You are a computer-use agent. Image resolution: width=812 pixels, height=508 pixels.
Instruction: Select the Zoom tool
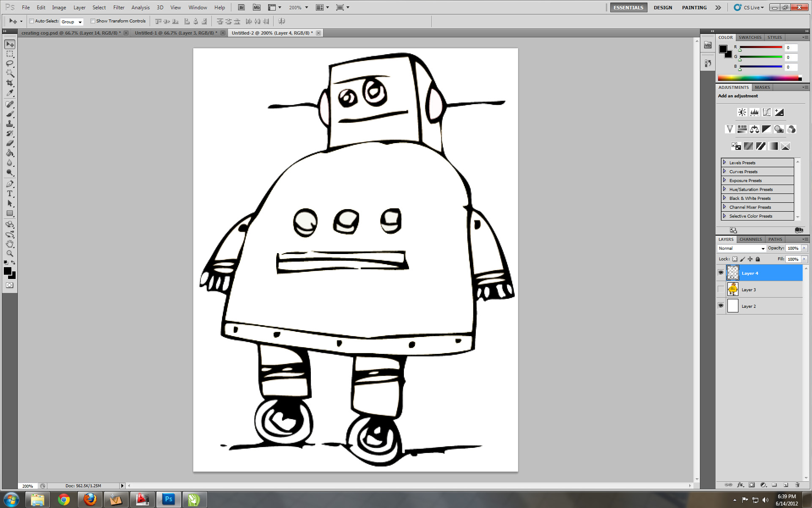(x=10, y=254)
